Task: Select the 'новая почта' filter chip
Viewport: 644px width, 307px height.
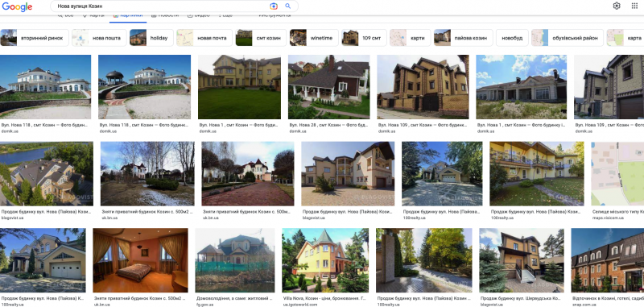Action: coord(204,38)
